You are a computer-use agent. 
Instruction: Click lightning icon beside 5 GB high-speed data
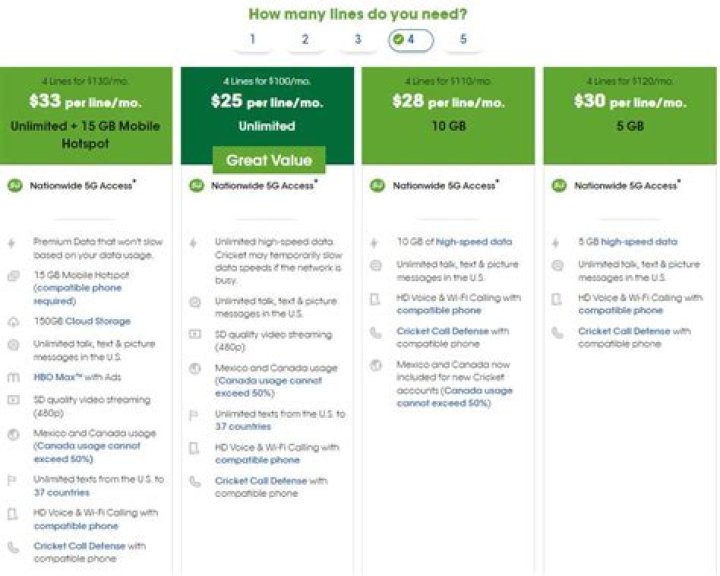pos(558,242)
